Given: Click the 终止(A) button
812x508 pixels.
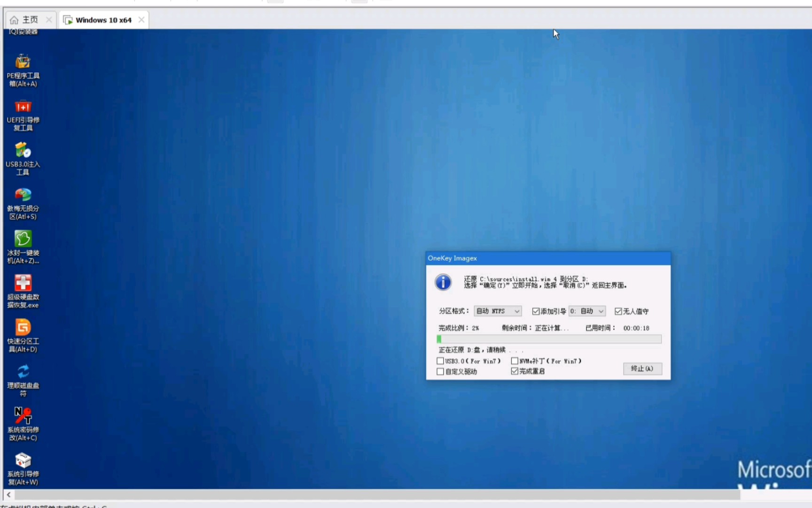Looking at the screenshot, I should pos(642,369).
